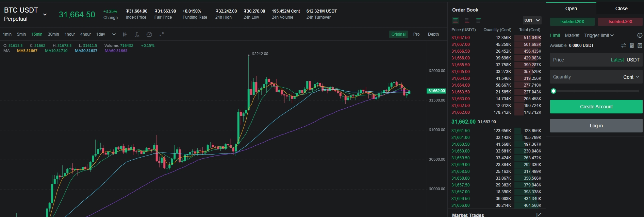The image size is (644, 217).
Task: Select the 15min timeframe
Action: pos(37,34)
